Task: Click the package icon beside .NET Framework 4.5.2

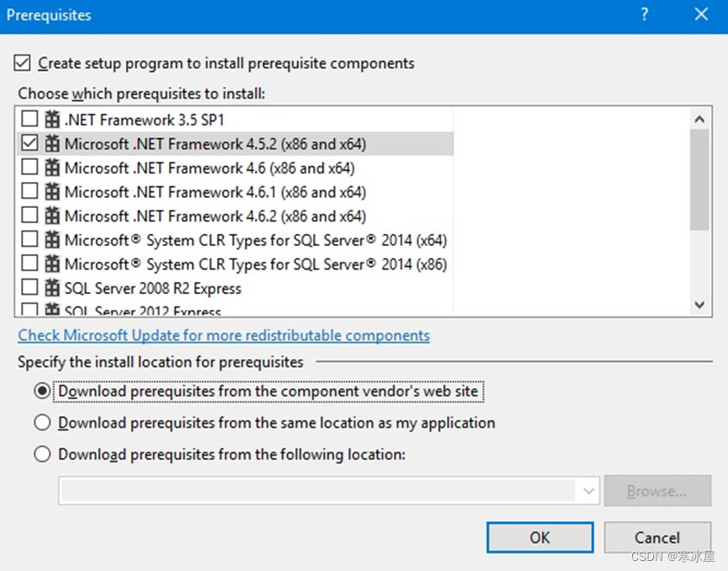Action: (52, 143)
